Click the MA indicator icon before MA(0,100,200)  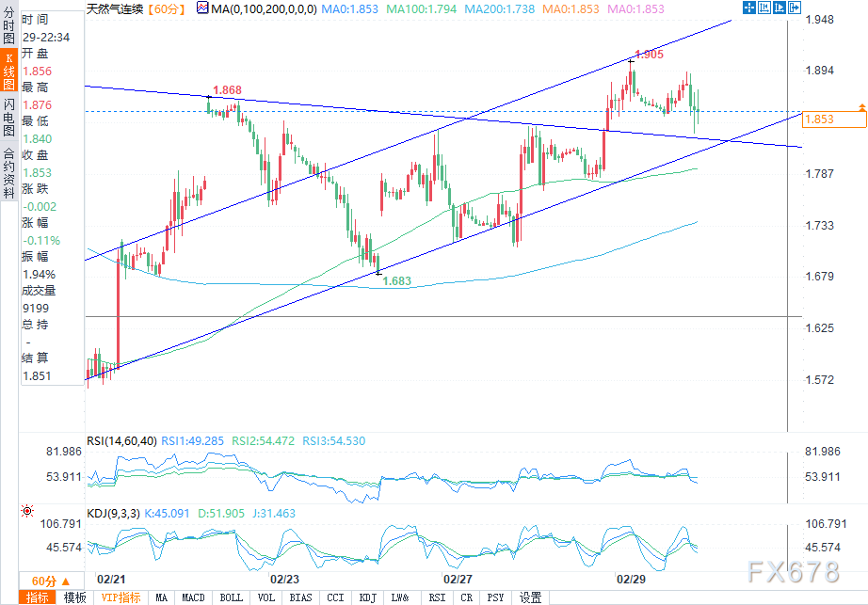point(202,8)
